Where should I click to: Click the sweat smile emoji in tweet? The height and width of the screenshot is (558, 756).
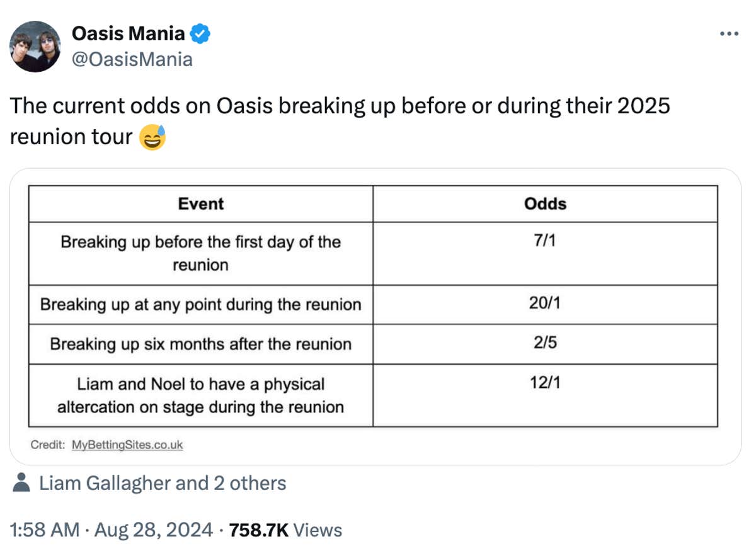151,137
